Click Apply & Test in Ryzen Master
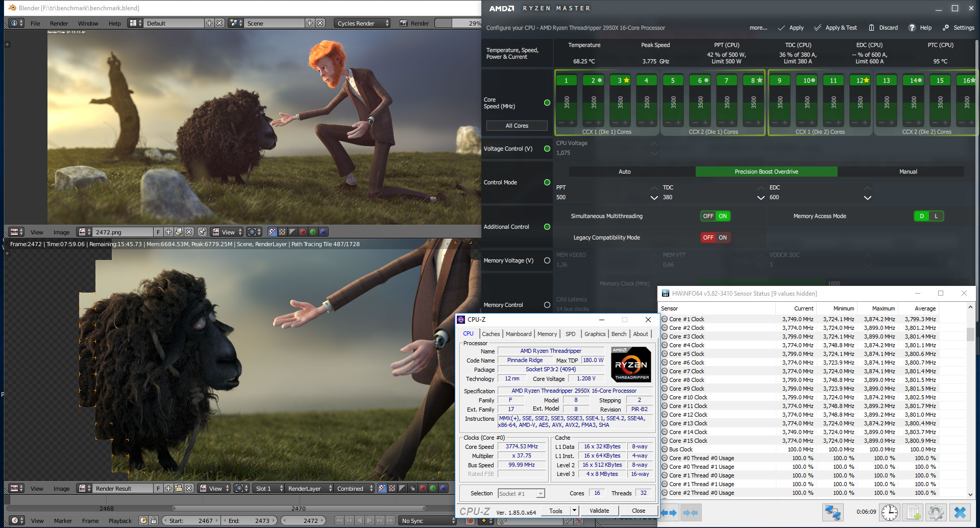980x528 pixels. [x=836, y=28]
